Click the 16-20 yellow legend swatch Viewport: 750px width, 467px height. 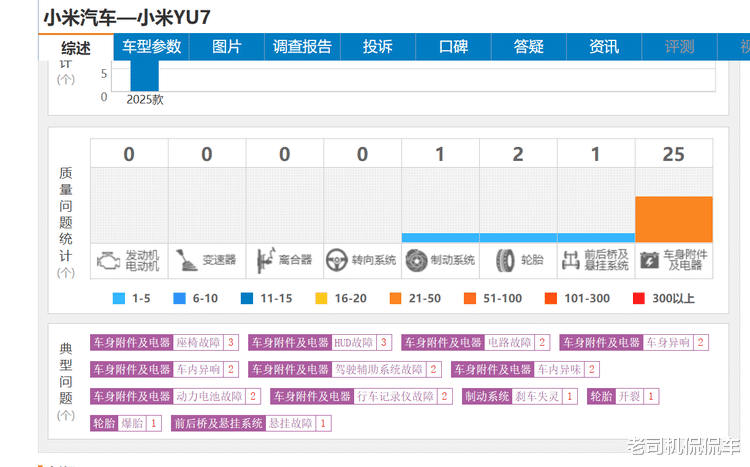[321, 299]
